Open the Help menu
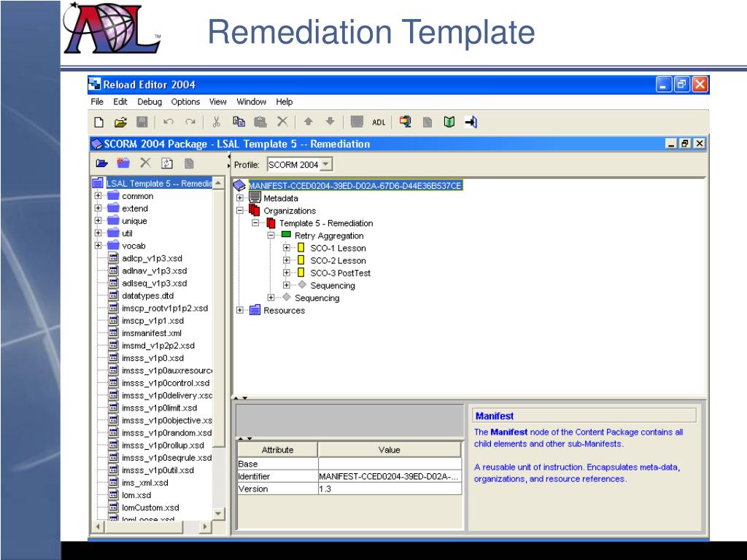 (284, 102)
